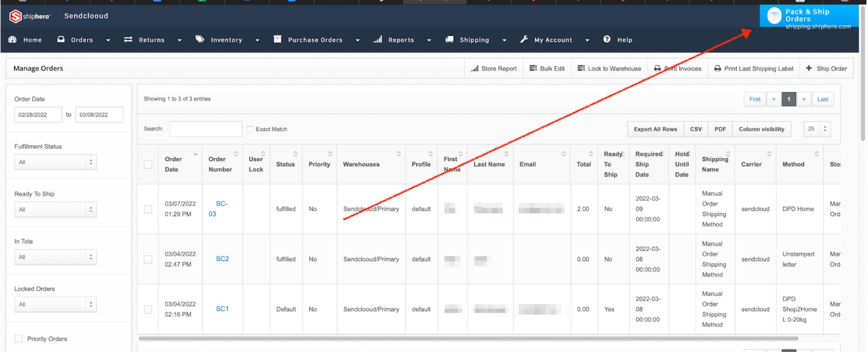868x352 pixels.
Task: Open the My Account menu
Action: point(553,40)
